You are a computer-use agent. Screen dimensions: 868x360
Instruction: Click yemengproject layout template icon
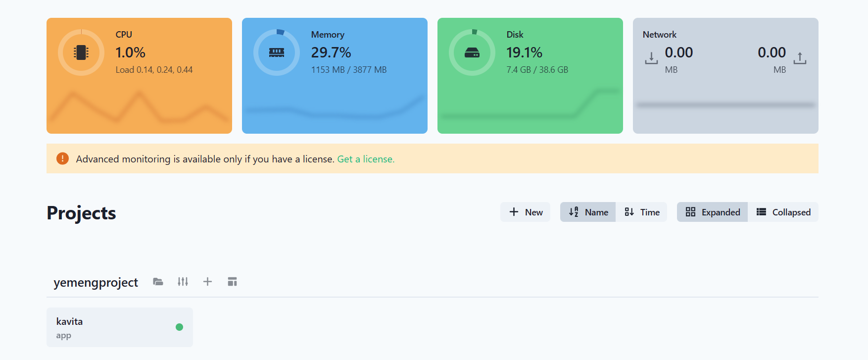(232, 282)
